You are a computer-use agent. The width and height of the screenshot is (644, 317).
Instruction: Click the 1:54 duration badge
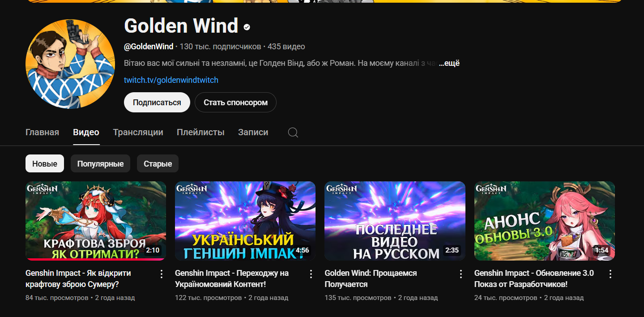601,250
